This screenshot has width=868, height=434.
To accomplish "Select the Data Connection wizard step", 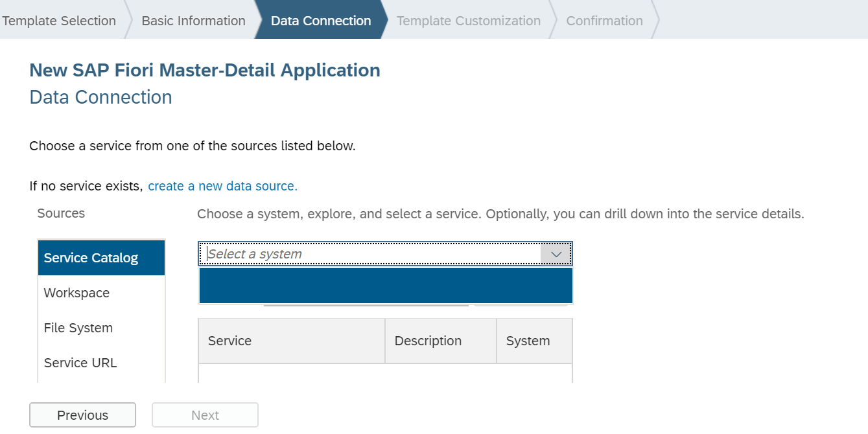I will [x=321, y=21].
